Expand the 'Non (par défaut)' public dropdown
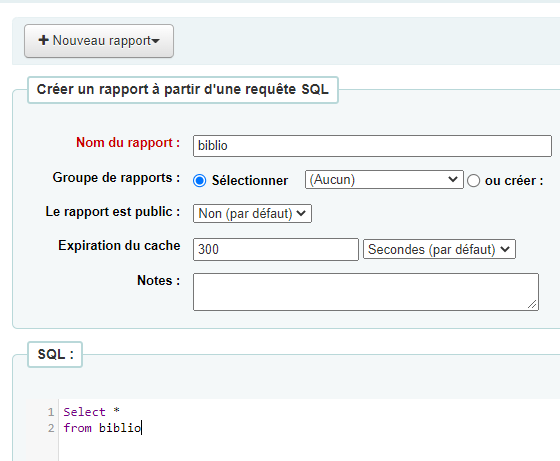This screenshot has height=461, width=560. (252, 214)
